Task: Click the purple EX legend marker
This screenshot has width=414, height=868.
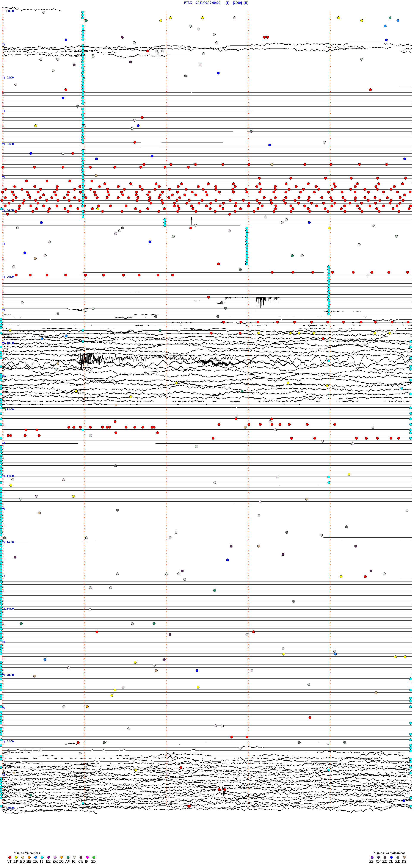Action: click(x=49, y=857)
